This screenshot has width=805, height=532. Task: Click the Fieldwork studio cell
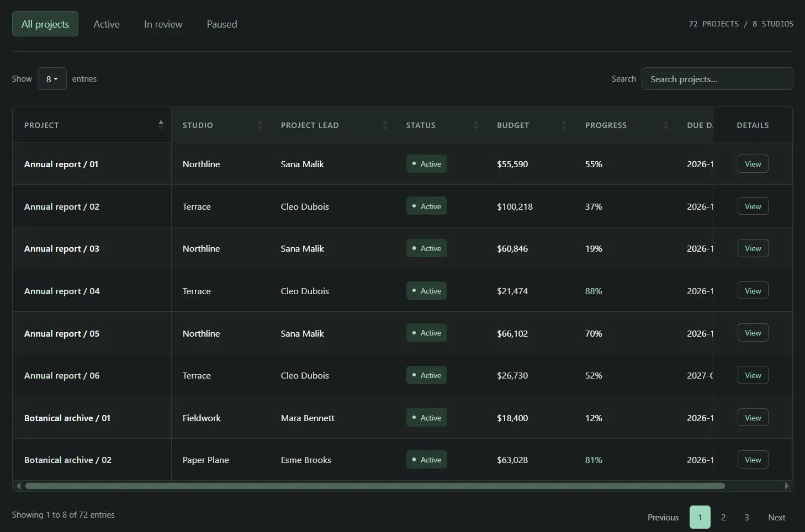202,418
